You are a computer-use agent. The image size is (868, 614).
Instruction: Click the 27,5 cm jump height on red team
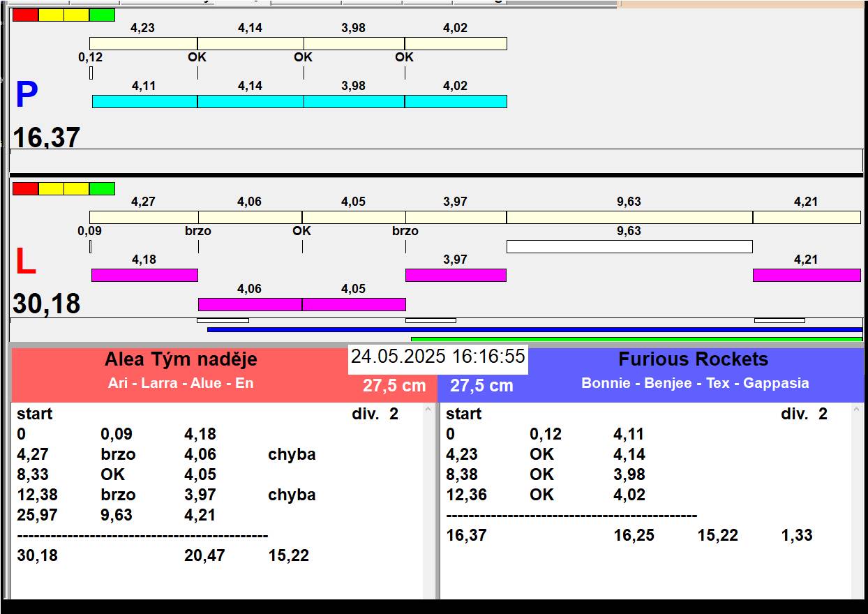394,386
